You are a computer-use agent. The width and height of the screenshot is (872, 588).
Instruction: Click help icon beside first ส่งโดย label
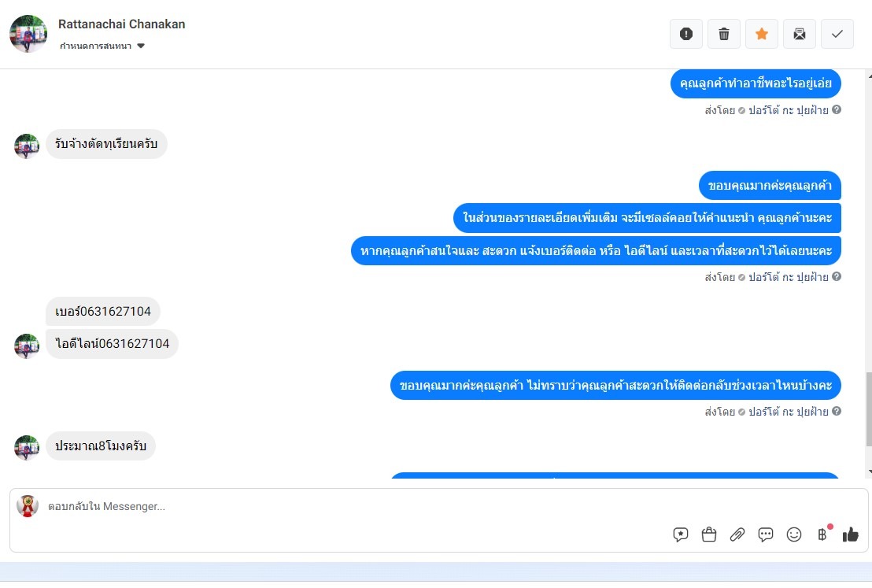click(837, 109)
